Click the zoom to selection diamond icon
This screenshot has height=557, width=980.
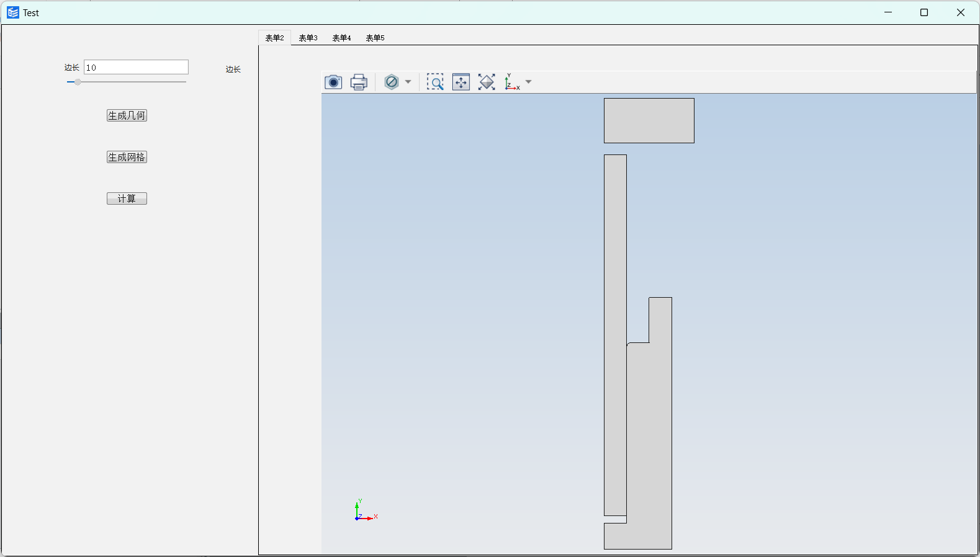coord(487,82)
